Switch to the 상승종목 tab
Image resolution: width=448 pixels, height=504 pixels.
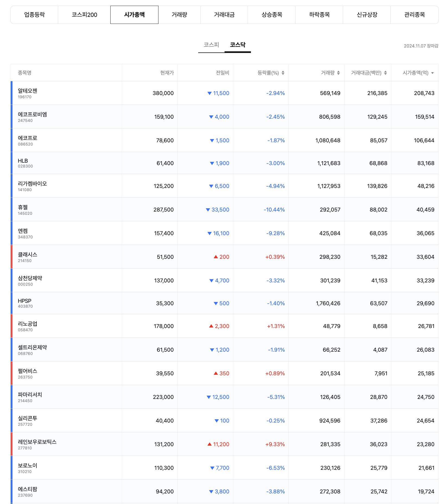pyautogui.click(x=272, y=15)
